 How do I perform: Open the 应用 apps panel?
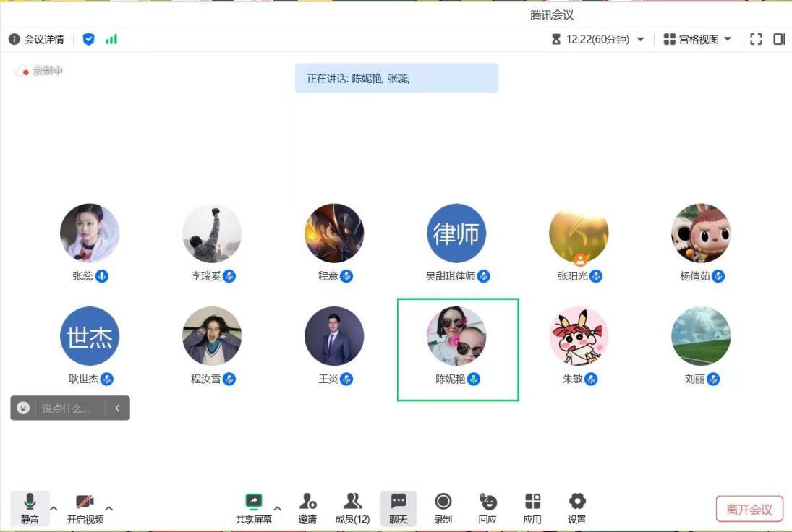coord(533,506)
